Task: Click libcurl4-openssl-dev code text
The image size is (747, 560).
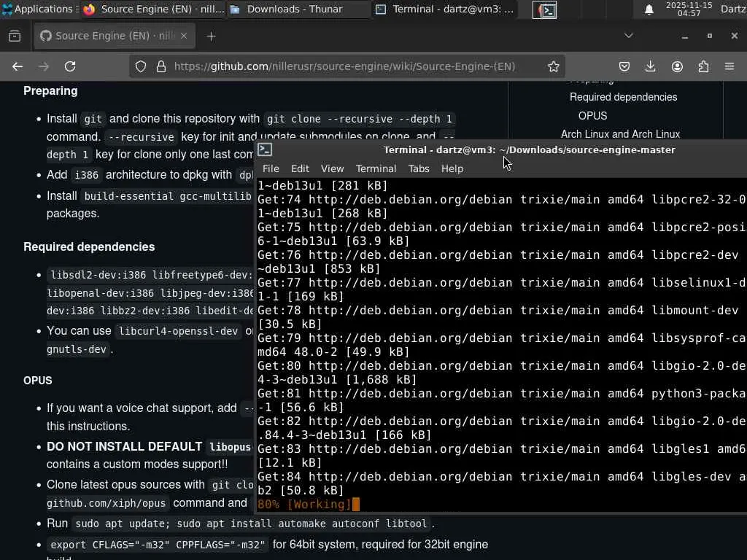Action: click(178, 332)
